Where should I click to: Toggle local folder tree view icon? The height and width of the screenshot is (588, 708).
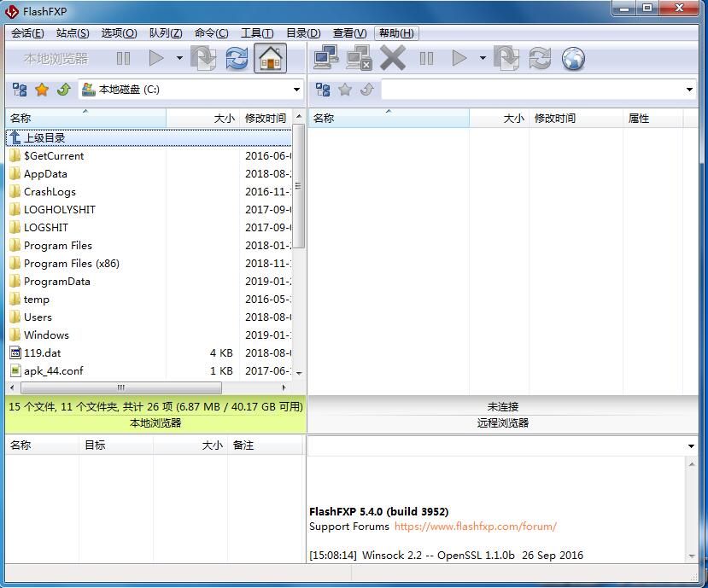[20, 90]
